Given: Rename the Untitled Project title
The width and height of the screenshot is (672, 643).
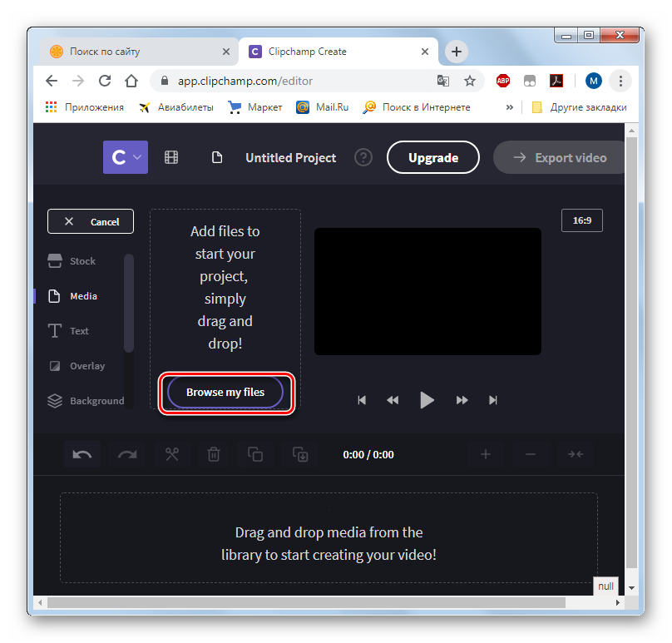Looking at the screenshot, I should point(290,158).
